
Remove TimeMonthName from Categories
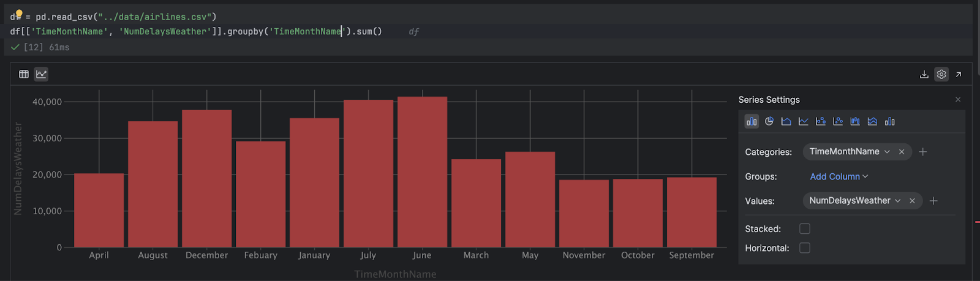[x=902, y=152]
